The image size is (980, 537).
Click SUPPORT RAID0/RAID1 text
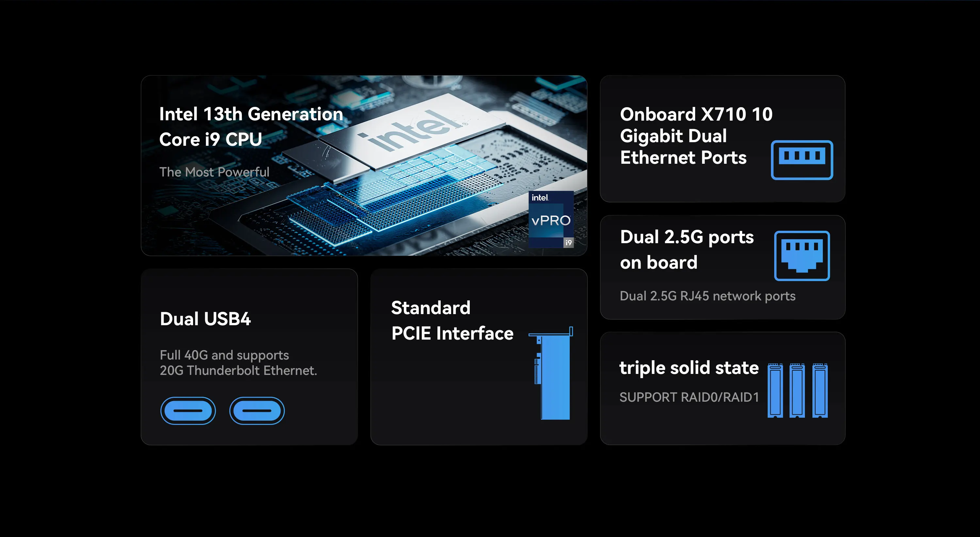tap(689, 397)
